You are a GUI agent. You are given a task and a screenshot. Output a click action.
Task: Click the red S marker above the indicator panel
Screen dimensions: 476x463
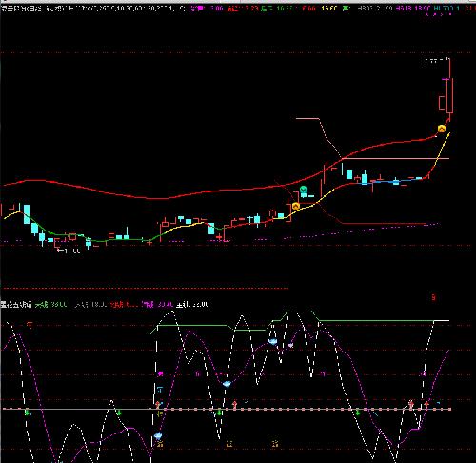433,297
